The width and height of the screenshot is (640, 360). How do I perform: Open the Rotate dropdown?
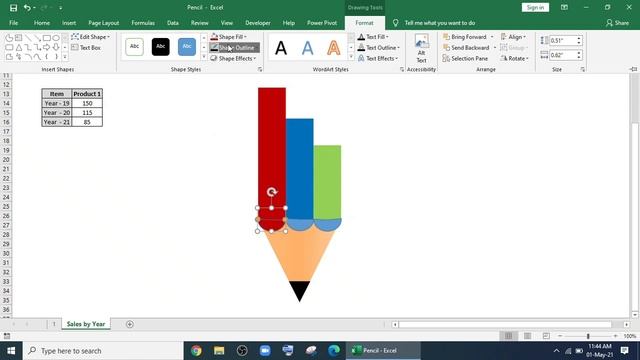pos(515,59)
